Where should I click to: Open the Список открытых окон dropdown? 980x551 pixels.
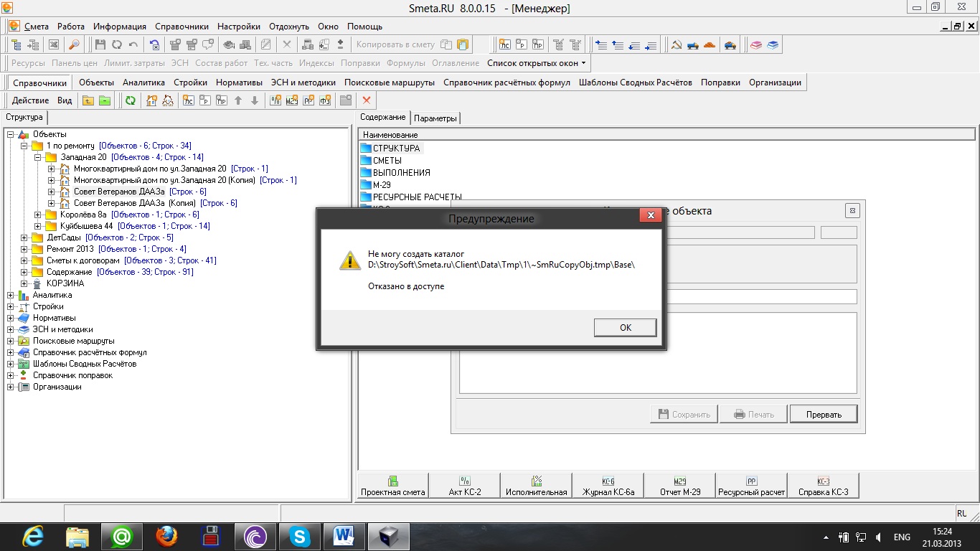pos(537,63)
